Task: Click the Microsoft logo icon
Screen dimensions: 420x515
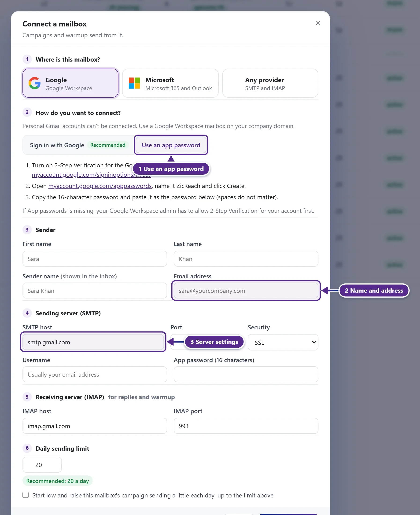Action: (x=134, y=83)
